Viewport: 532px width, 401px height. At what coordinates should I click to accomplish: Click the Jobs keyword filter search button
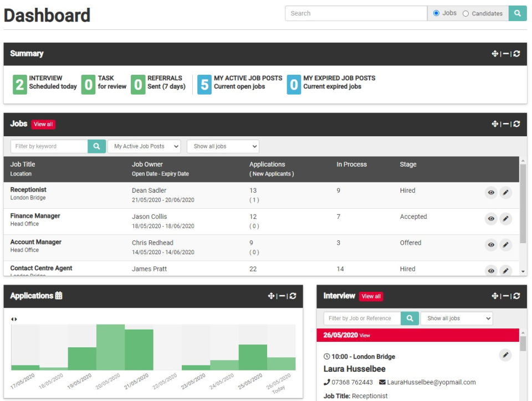click(x=96, y=146)
